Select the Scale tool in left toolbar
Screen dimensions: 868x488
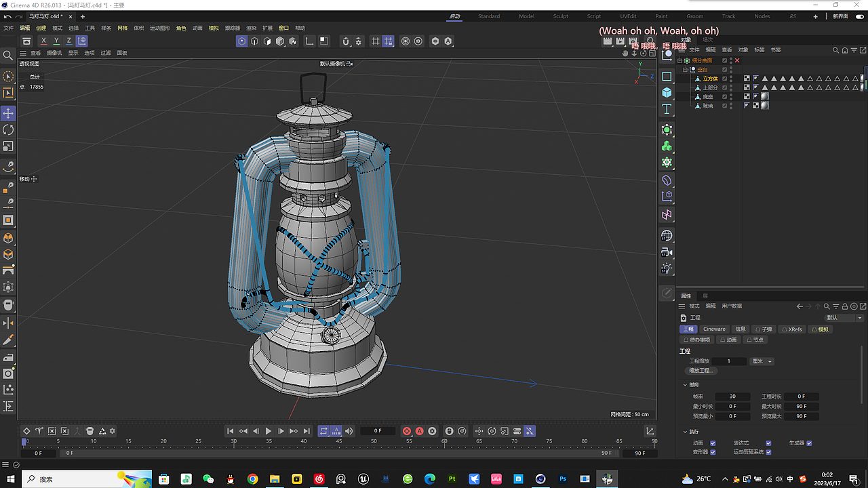(x=9, y=146)
